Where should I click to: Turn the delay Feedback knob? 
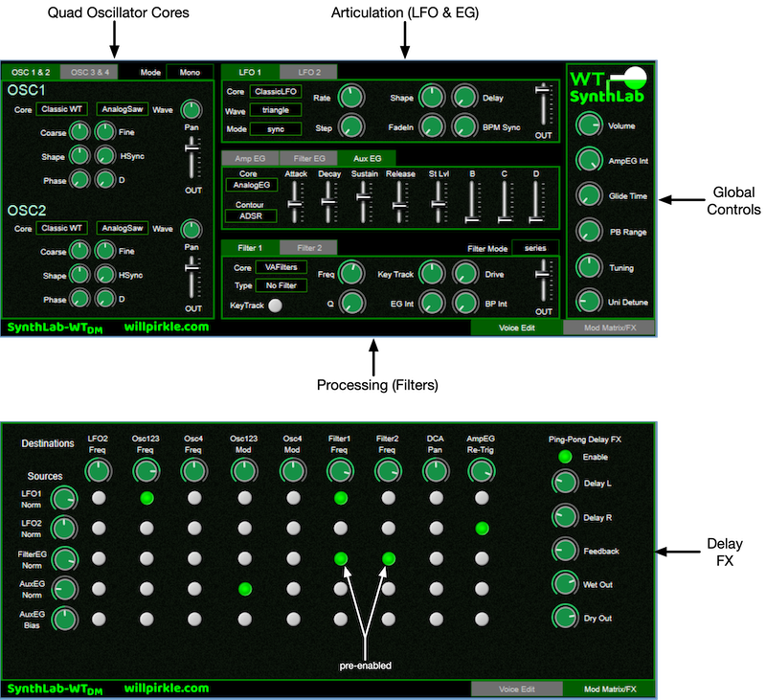(565, 551)
